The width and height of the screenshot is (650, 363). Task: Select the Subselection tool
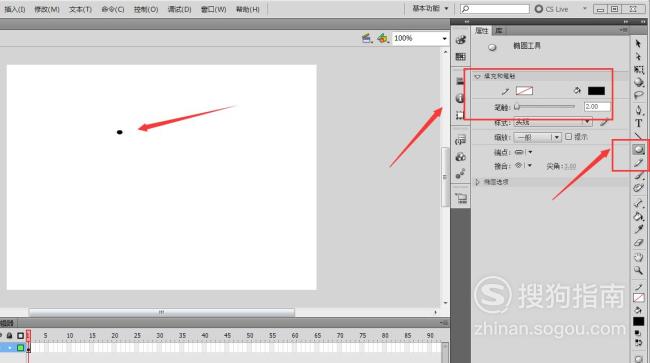click(x=638, y=56)
